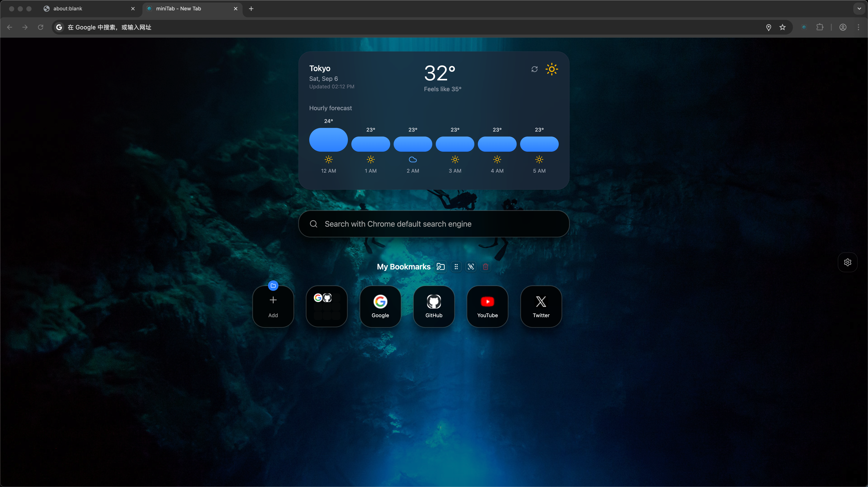Open the YouTube bookmark tile
Image resolution: width=868 pixels, height=487 pixels.
(x=487, y=306)
